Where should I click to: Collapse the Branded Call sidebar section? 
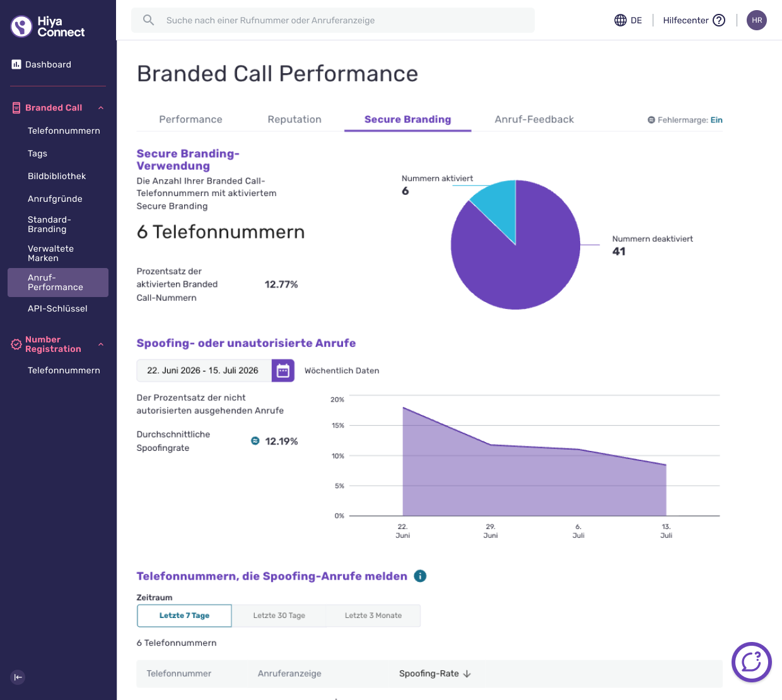point(101,108)
